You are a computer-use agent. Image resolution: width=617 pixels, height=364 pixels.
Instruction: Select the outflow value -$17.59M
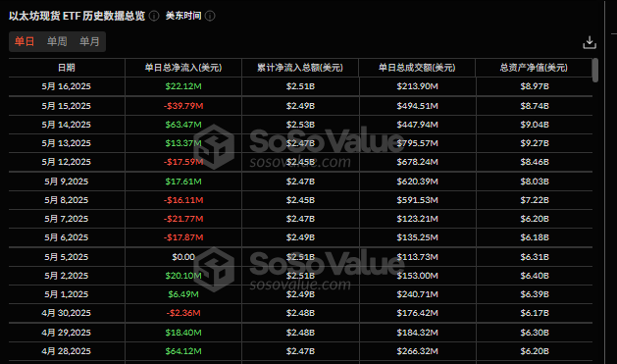click(x=183, y=162)
